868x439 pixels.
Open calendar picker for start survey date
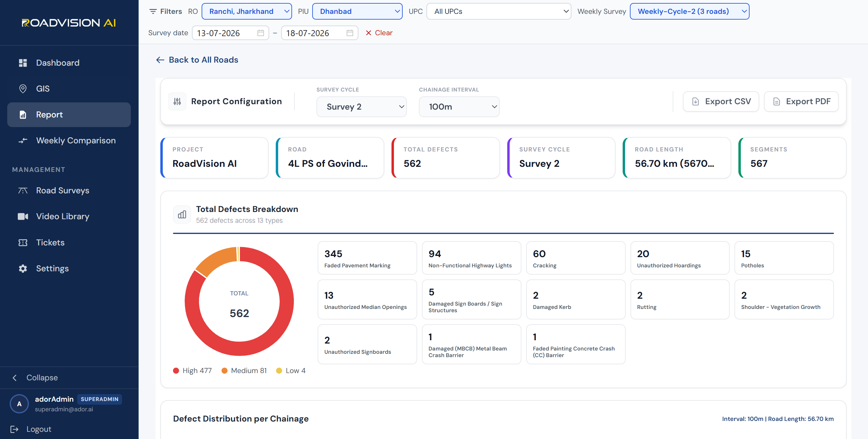point(260,33)
